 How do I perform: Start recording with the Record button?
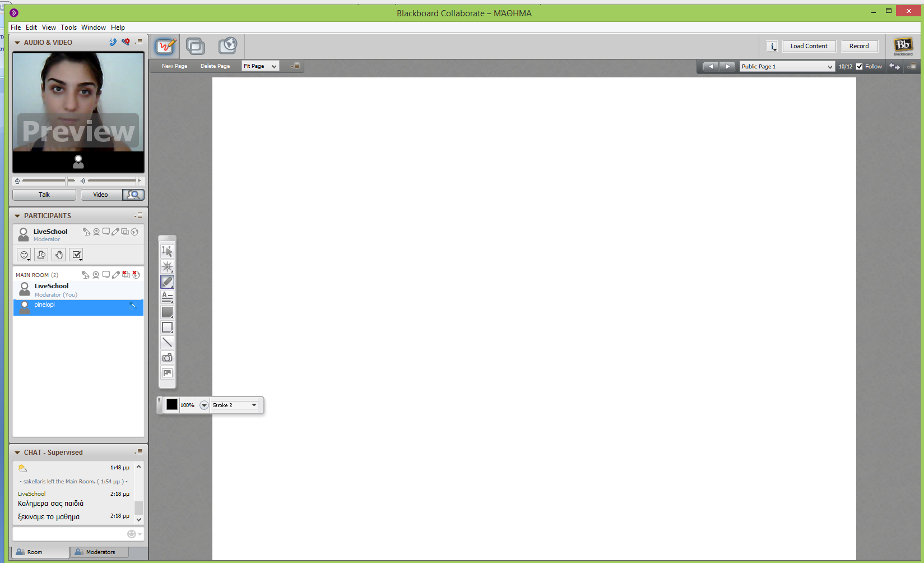[859, 46]
